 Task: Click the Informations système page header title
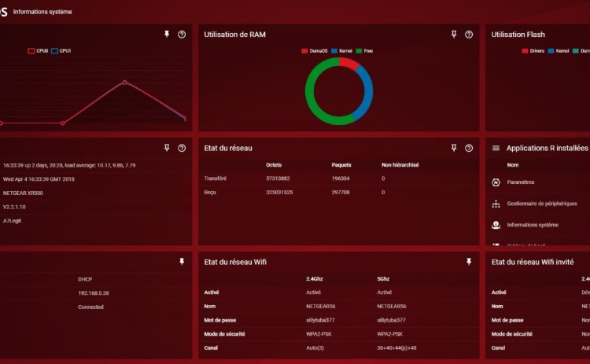[x=42, y=12]
